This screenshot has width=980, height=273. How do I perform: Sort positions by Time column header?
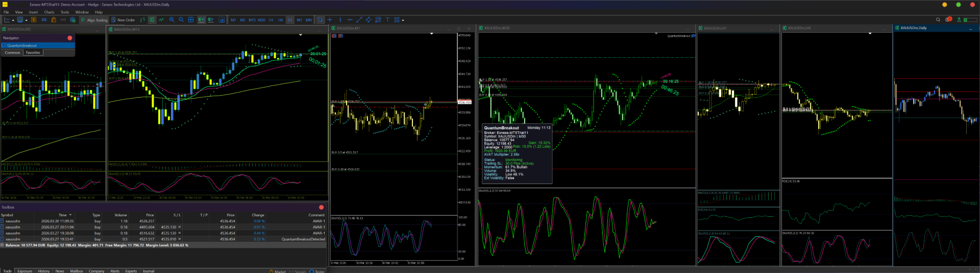(63, 215)
